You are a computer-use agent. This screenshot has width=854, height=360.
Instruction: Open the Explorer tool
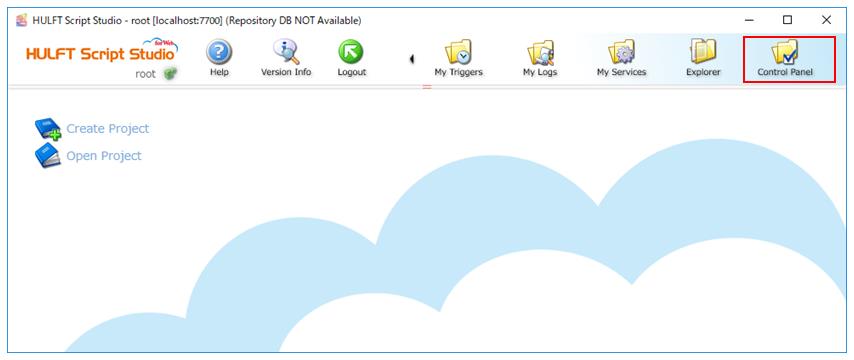(x=703, y=58)
